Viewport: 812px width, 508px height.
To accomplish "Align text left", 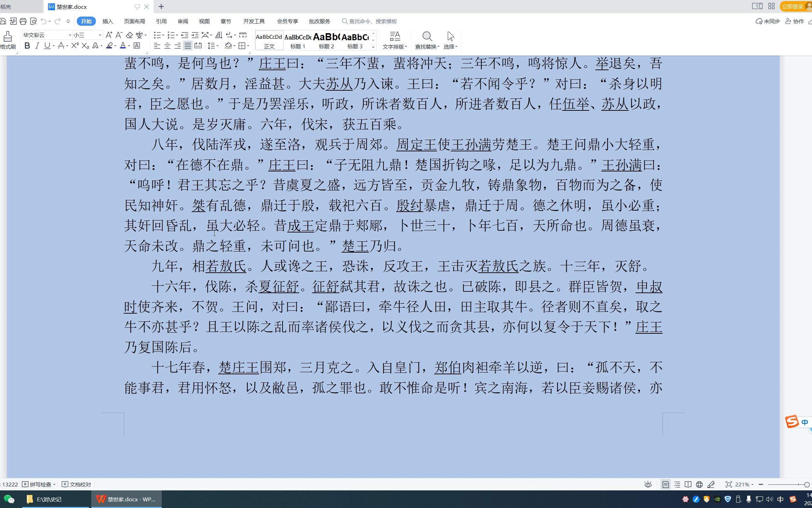I will 157,46.
